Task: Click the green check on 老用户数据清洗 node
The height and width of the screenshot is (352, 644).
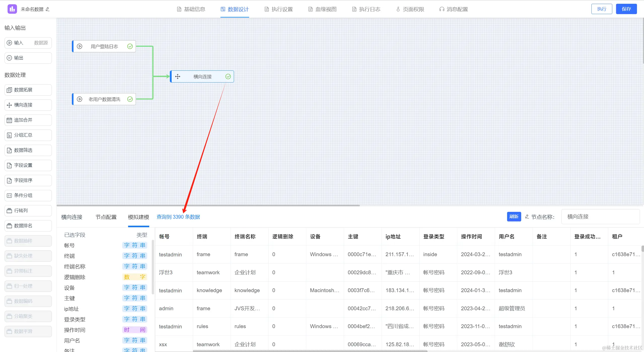Action: point(130,99)
